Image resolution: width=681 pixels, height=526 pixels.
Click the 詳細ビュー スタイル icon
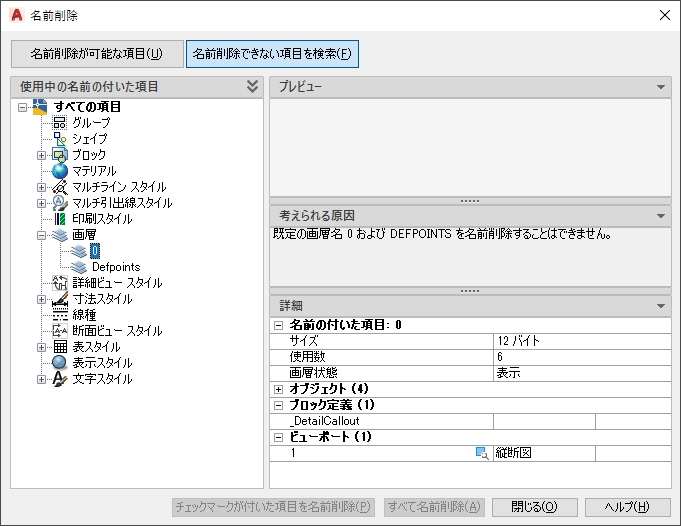60,283
